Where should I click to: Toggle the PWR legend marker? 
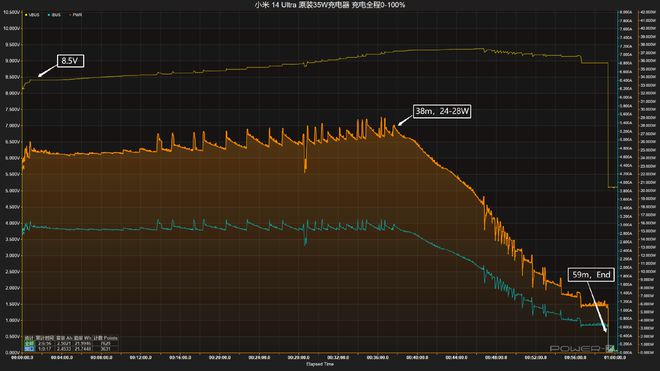click(70, 15)
